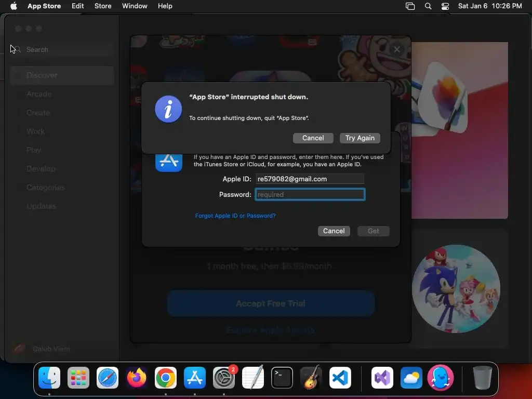This screenshot has width=532, height=399.
Task: Show date and time notification panel
Action: tap(490, 6)
